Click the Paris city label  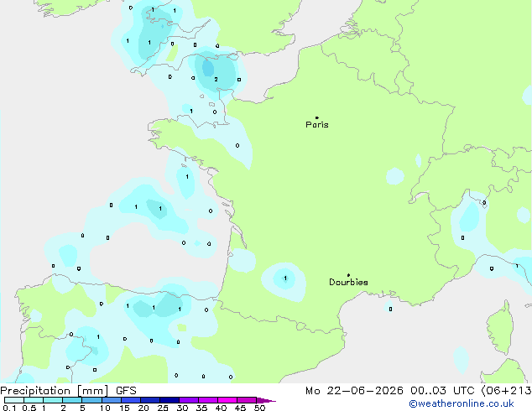click(317, 125)
